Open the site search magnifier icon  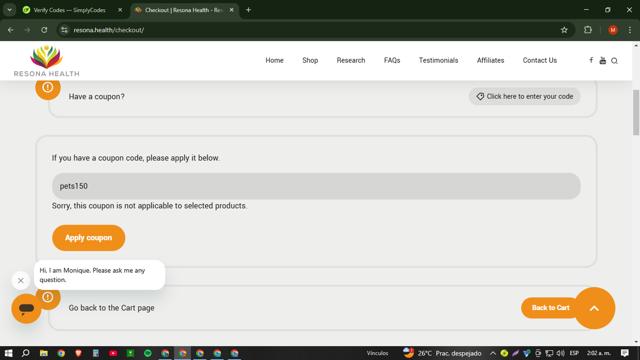click(x=614, y=61)
